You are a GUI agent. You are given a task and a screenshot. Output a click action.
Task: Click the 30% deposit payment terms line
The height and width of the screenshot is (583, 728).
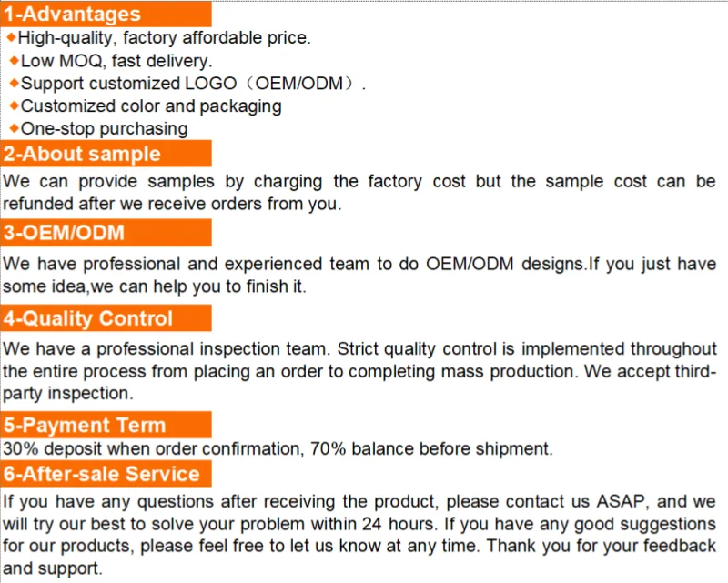278,448
